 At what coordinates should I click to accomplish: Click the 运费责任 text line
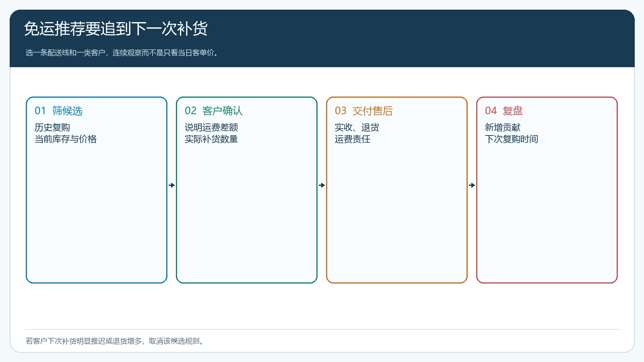click(x=353, y=139)
